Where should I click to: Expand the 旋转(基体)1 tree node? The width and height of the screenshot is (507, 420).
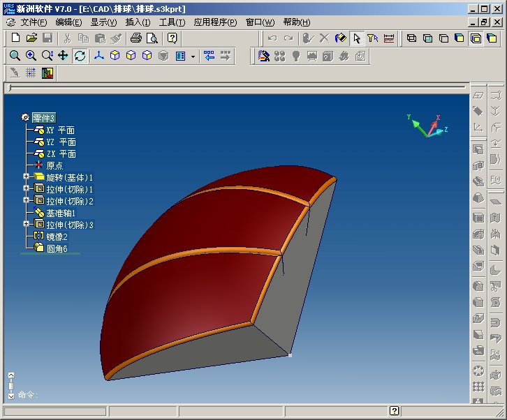[x=27, y=177]
